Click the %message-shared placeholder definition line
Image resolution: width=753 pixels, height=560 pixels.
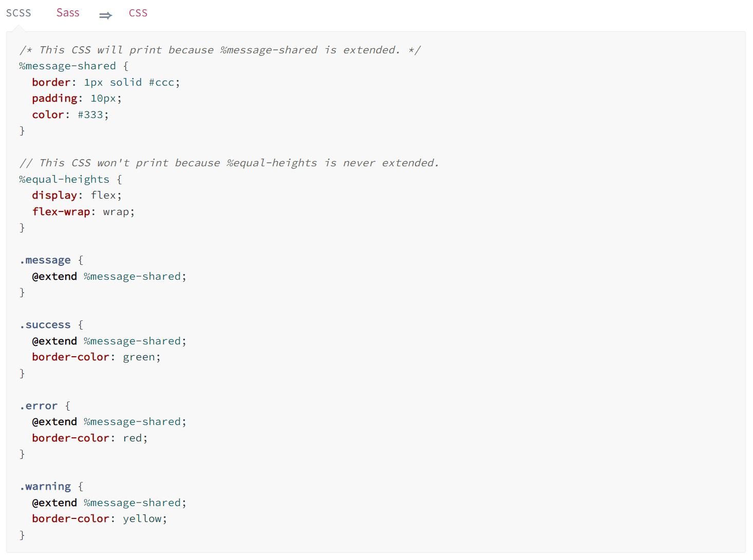67,66
